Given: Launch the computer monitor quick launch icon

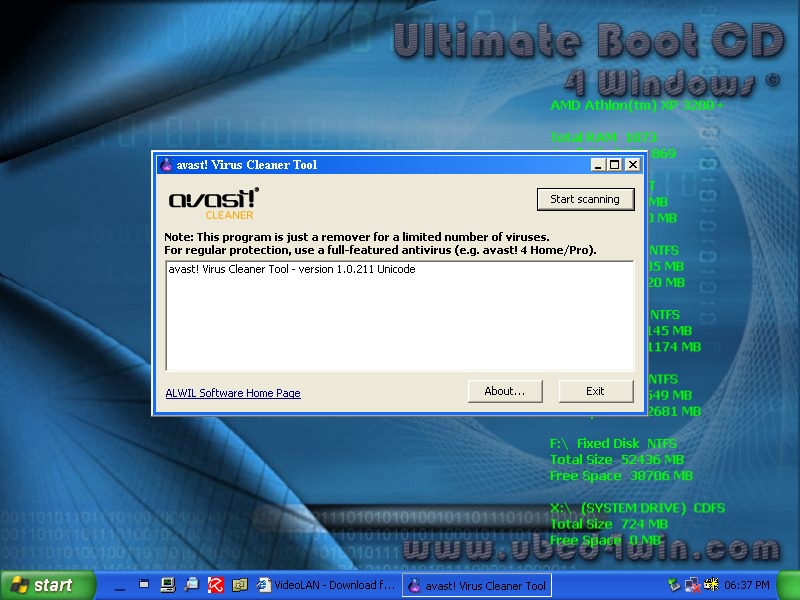Looking at the screenshot, I should [168, 585].
